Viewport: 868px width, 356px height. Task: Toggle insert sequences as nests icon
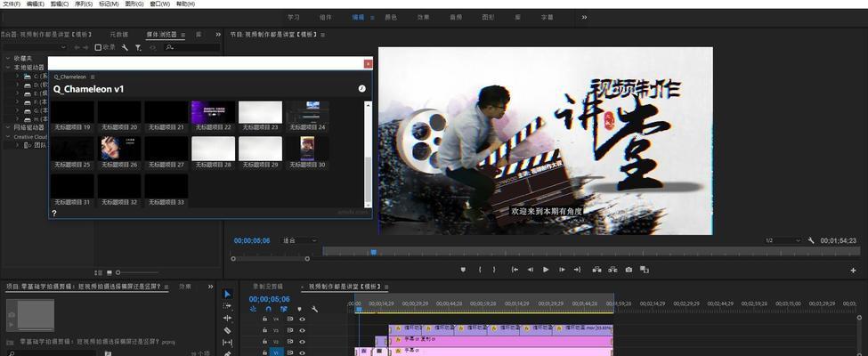[253, 309]
